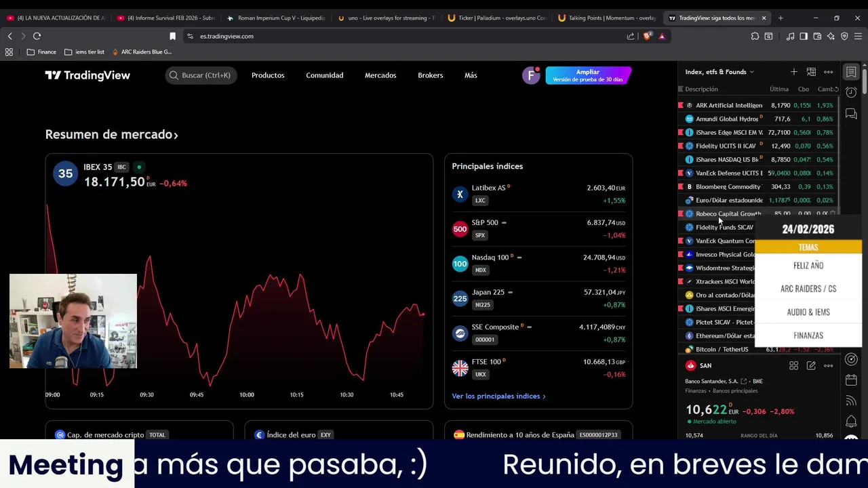Open the Brave VPN shield icon
Screen dimensions: 868x488
pos(844,36)
